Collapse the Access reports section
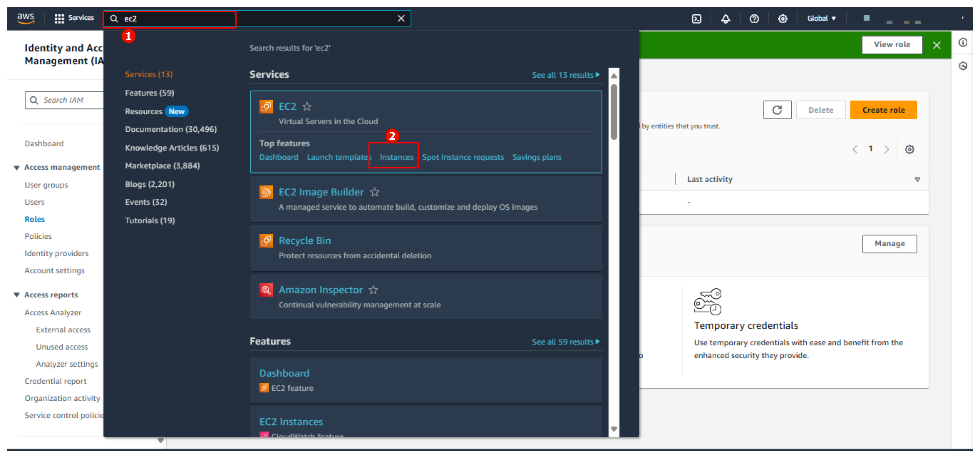 click(x=16, y=295)
